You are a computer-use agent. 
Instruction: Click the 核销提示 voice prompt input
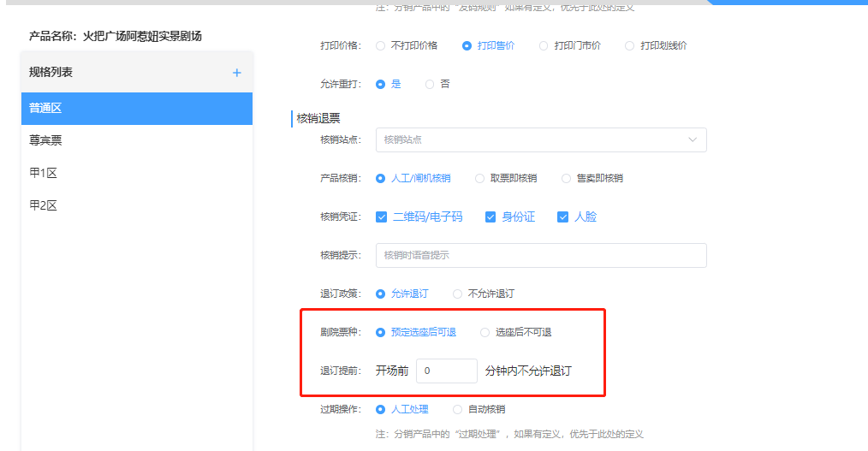[541, 255]
